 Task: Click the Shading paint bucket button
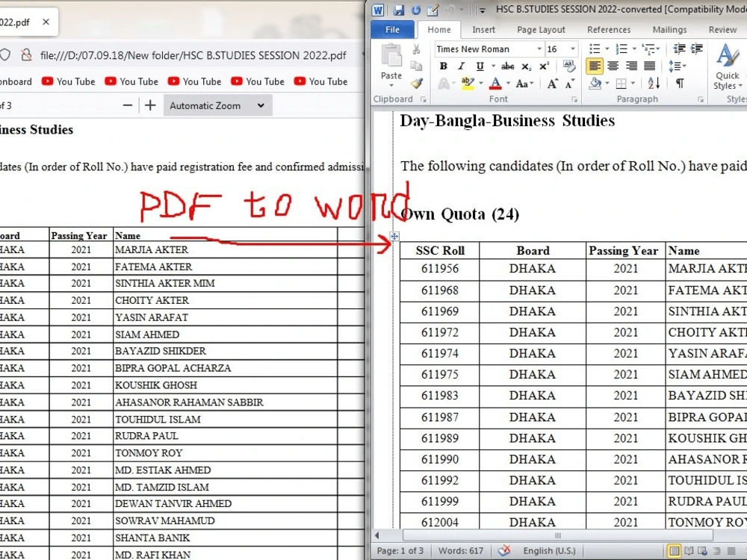click(595, 84)
